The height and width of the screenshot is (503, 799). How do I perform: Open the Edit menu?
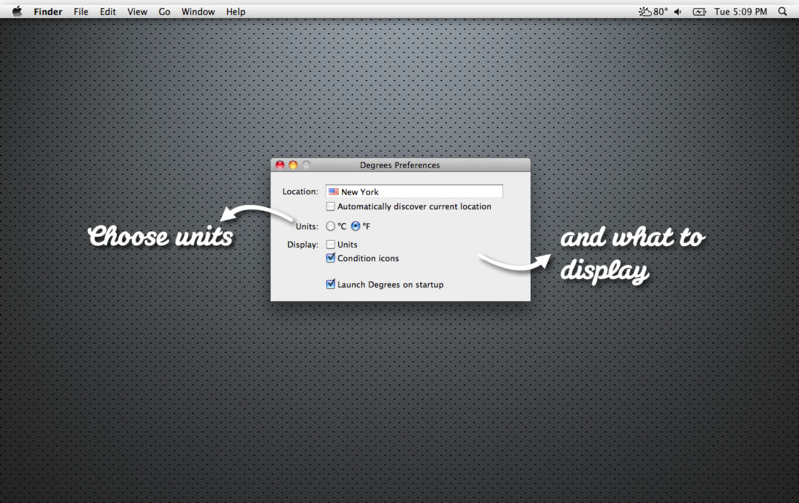click(108, 11)
